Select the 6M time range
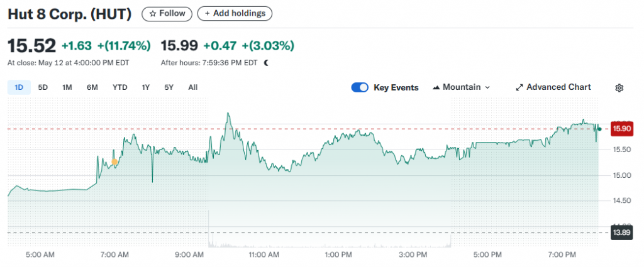This screenshot has width=644, height=267. (x=92, y=87)
